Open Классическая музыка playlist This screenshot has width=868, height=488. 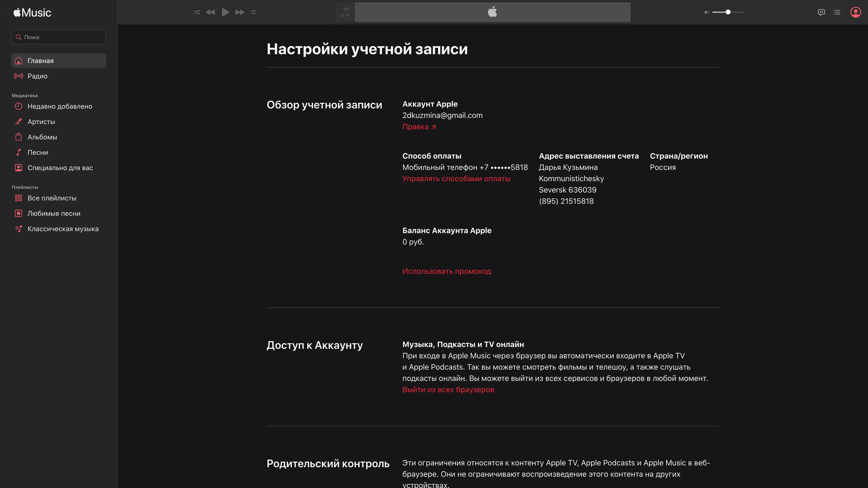coord(63,229)
